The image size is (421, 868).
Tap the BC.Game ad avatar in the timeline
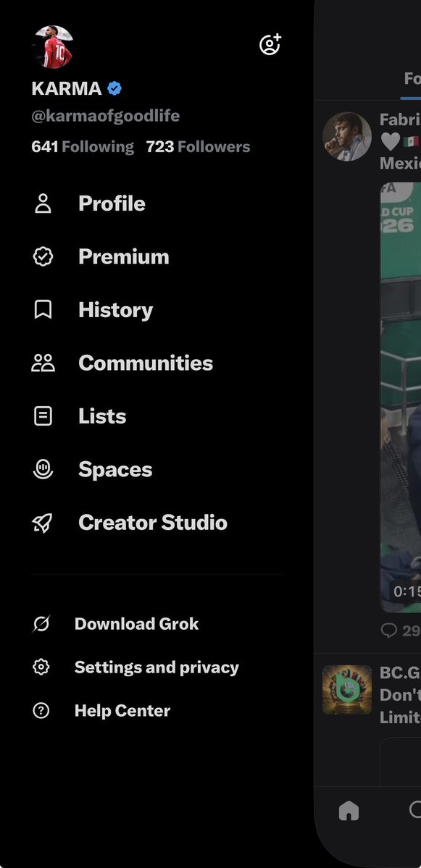pos(347,690)
